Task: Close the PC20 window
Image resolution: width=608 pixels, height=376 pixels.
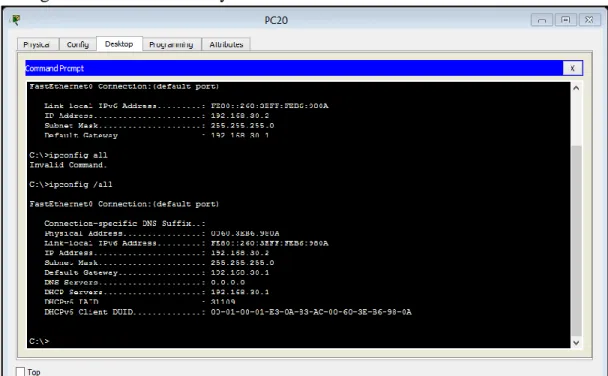Action: pyautogui.click(x=589, y=20)
